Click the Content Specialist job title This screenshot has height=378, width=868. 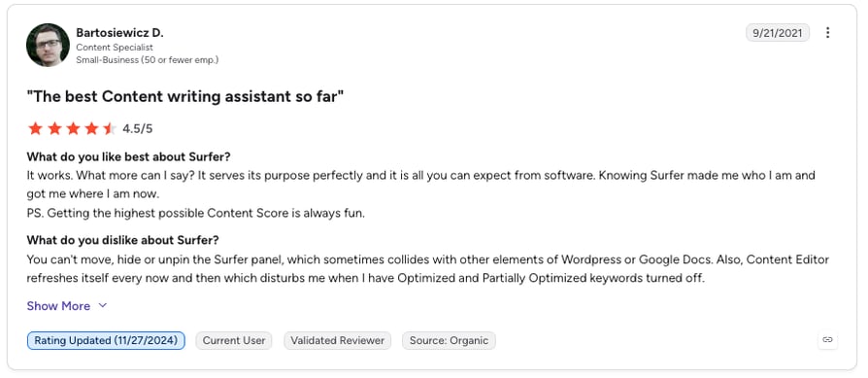[115, 48]
